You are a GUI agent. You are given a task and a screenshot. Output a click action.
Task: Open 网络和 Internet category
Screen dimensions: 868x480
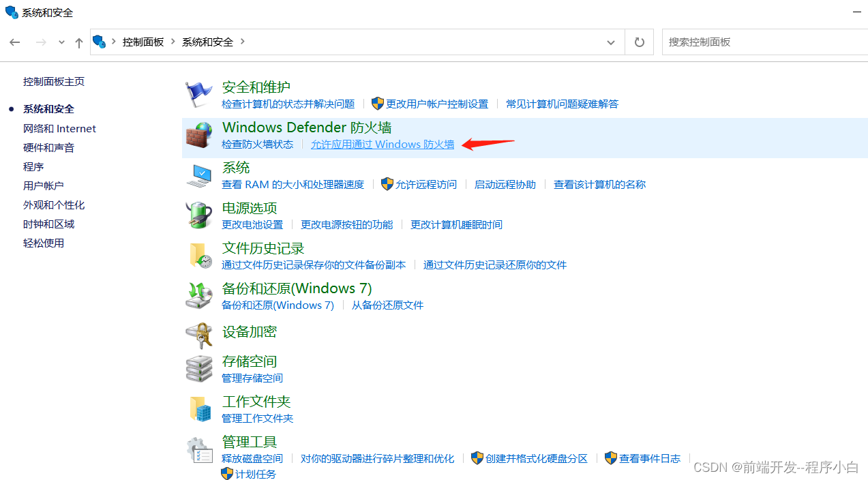point(59,128)
